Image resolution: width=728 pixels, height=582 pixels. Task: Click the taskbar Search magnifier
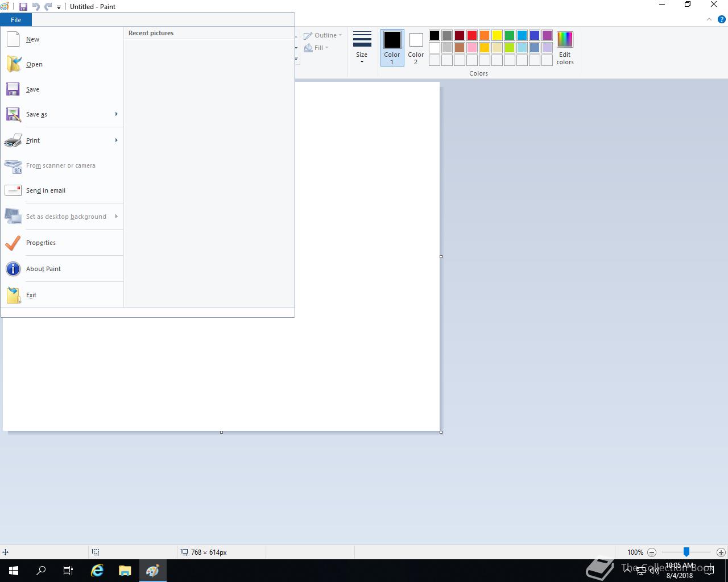pyautogui.click(x=41, y=571)
